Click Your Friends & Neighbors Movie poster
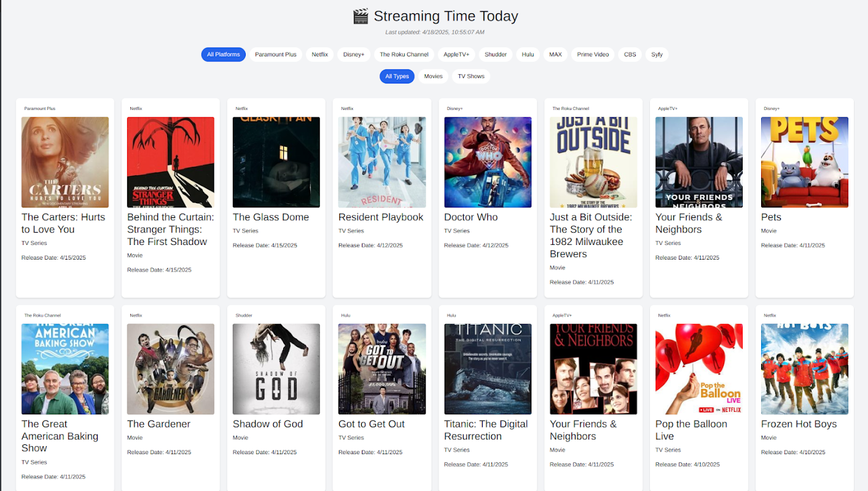 point(593,369)
